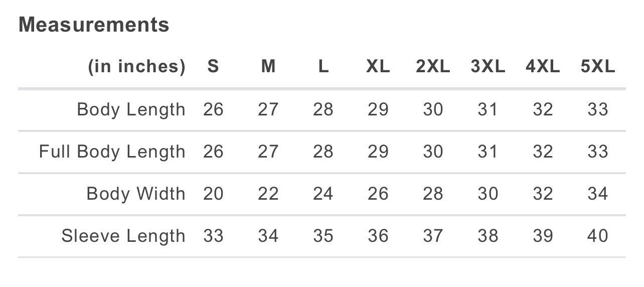Click Body Width value 34 for 5XL
This screenshot has width=644, height=287.
[597, 194]
